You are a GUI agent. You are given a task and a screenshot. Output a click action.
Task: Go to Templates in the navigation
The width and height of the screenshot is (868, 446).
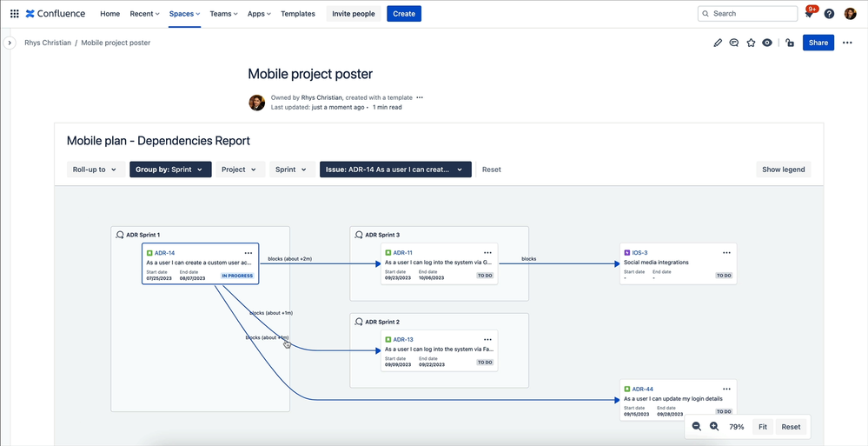[298, 14]
